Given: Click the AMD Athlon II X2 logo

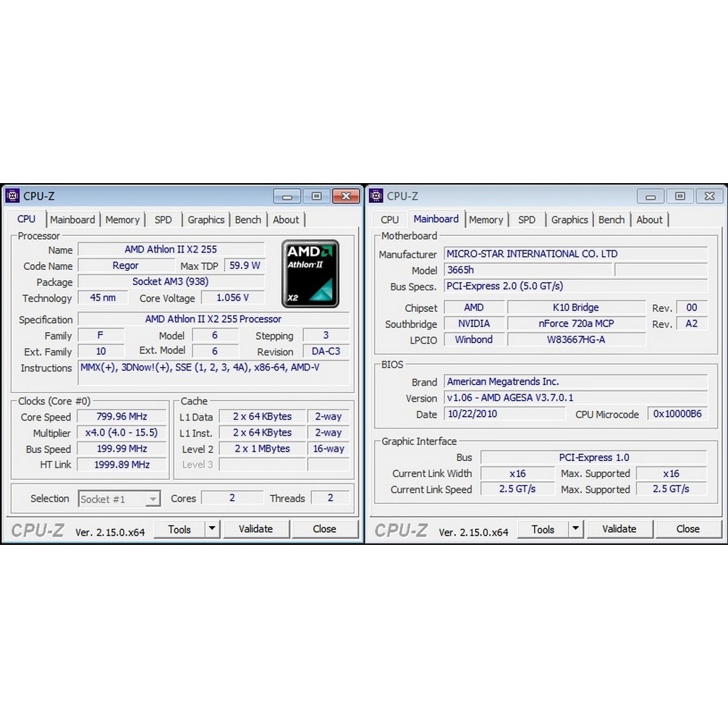Looking at the screenshot, I should 310,273.
